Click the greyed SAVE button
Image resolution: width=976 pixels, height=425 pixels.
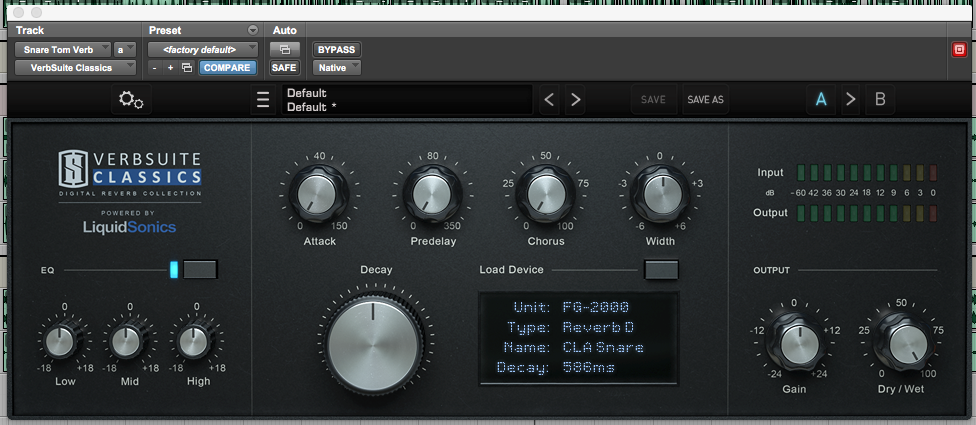(x=653, y=100)
